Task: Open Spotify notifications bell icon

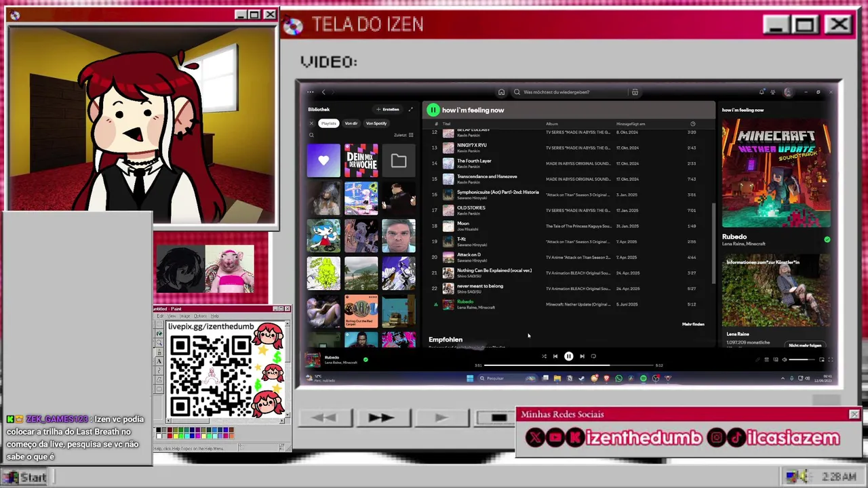Action: pos(762,92)
